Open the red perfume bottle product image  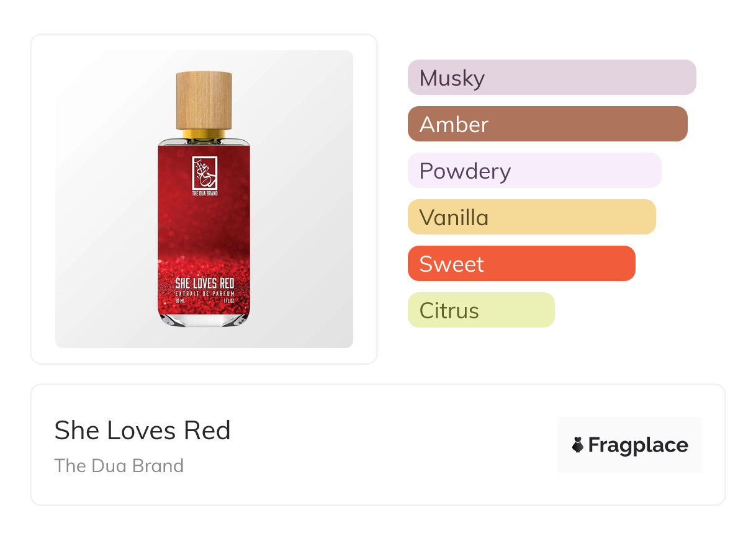204,236
